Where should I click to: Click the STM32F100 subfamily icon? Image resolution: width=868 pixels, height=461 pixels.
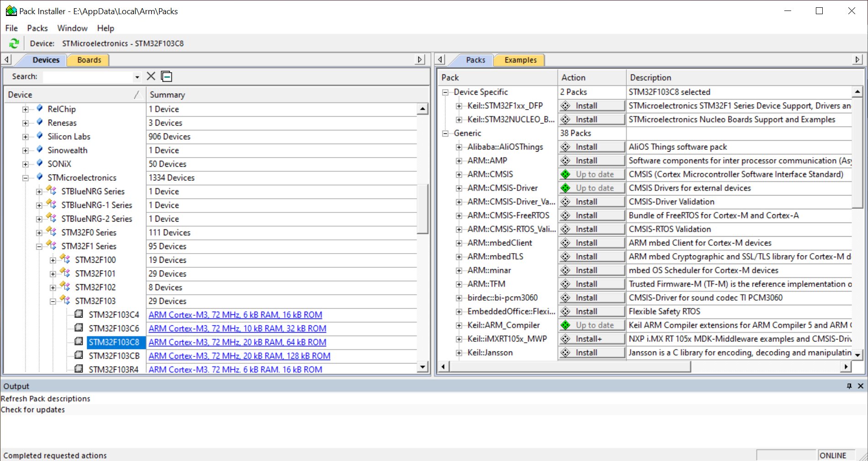[65, 259]
